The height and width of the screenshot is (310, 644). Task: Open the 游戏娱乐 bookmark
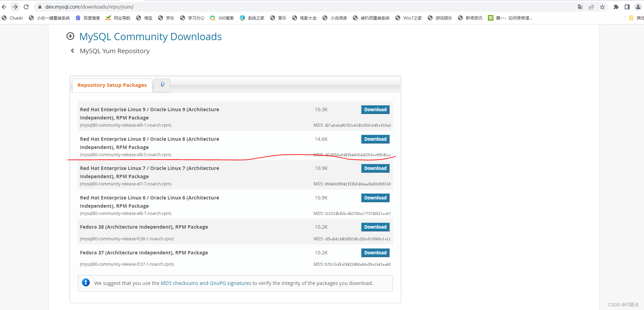(440, 18)
